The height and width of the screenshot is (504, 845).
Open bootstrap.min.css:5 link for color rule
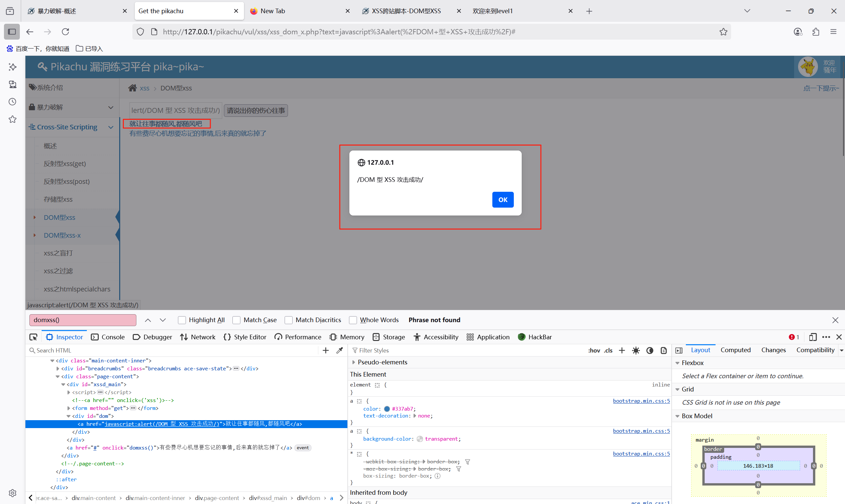641,401
